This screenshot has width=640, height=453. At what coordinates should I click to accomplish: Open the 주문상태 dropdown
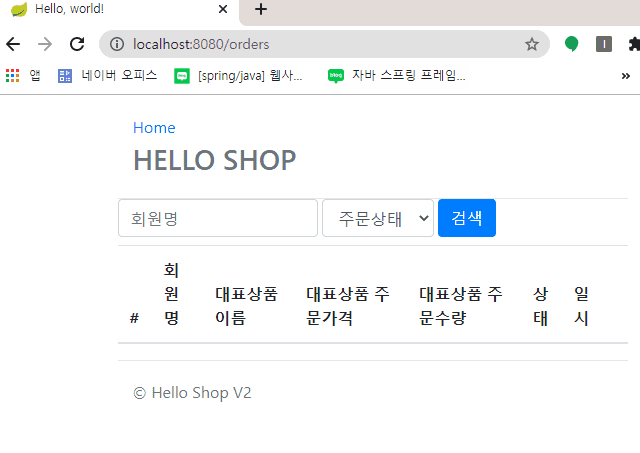pos(378,218)
